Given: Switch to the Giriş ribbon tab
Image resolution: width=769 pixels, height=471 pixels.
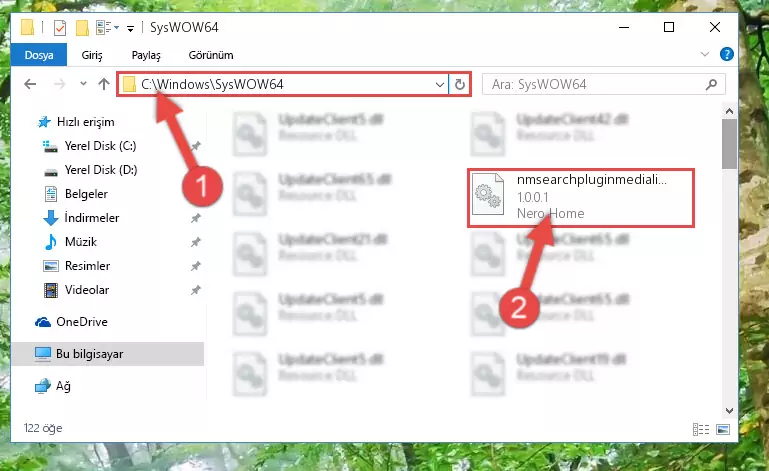Looking at the screenshot, I should point(92,55).
